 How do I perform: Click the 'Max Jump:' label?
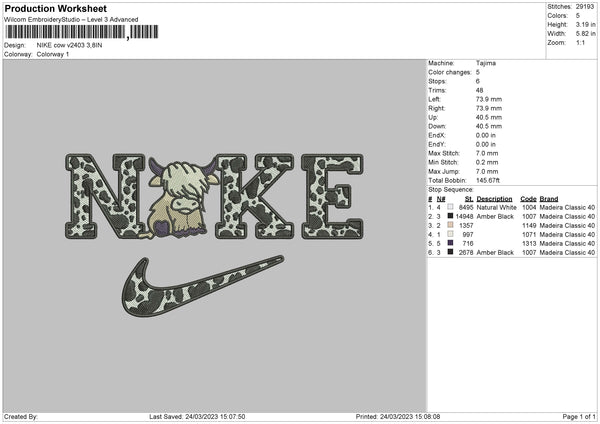coord(444,171)
